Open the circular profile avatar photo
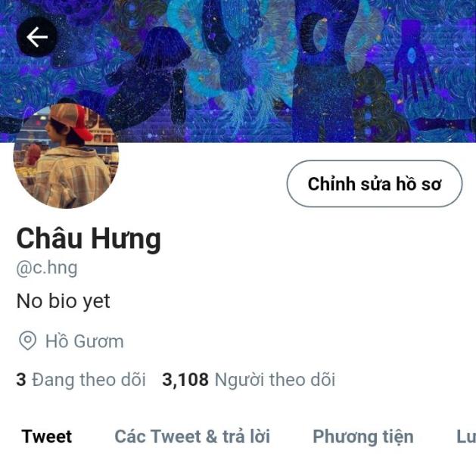The width and height of the screenshot is (476, 454). [x=66, y=156]
